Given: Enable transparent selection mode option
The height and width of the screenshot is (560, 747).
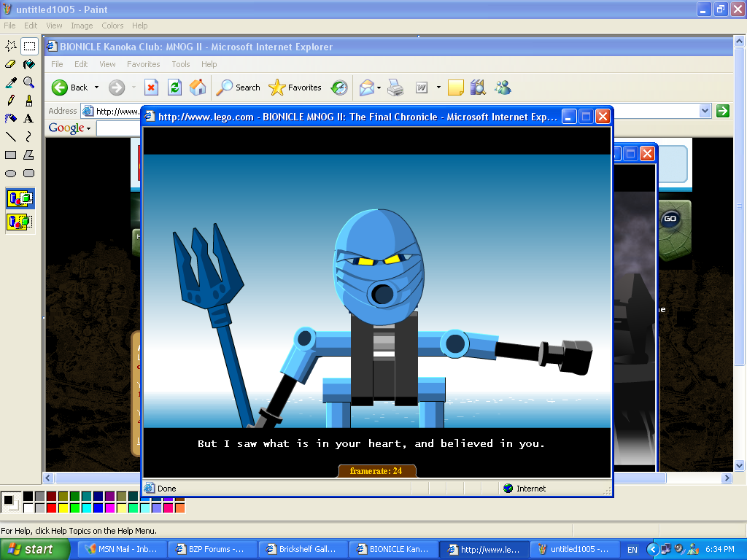Looking at the screenshot, I should [20, 222].
